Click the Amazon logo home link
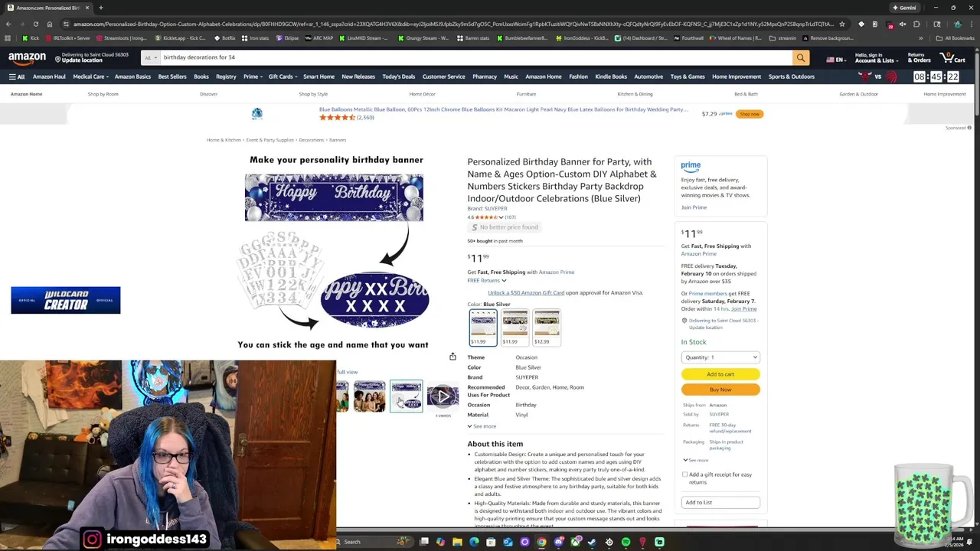The width and height of the screenshot is (980, 551). 27,57
